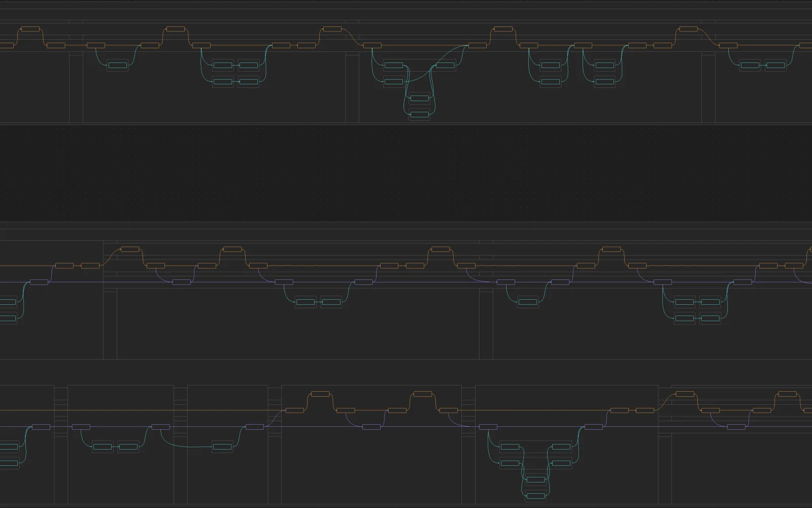Select the lowest teal node in the bottom graph
This screenshot has height=508, width=812.
[x=535, y=495]
